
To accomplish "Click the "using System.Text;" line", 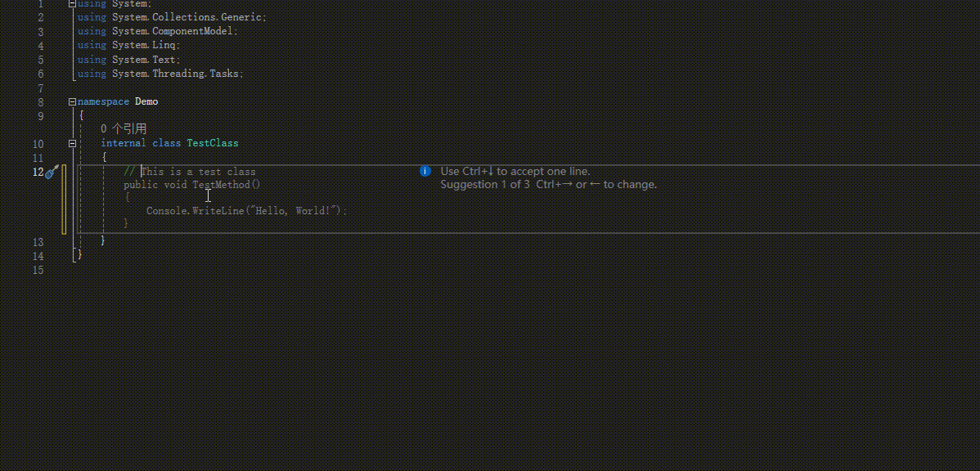I will tap(128, 60).
